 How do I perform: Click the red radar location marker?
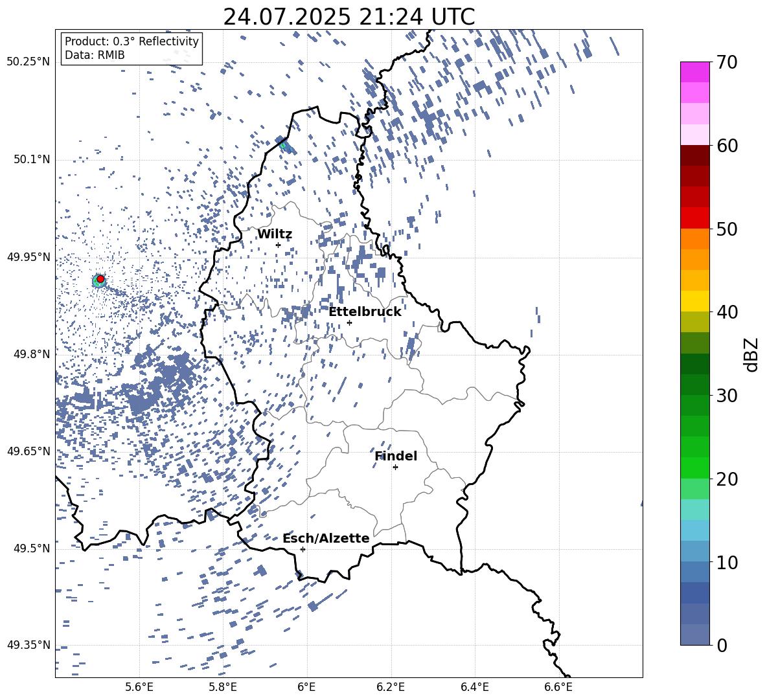100,279
